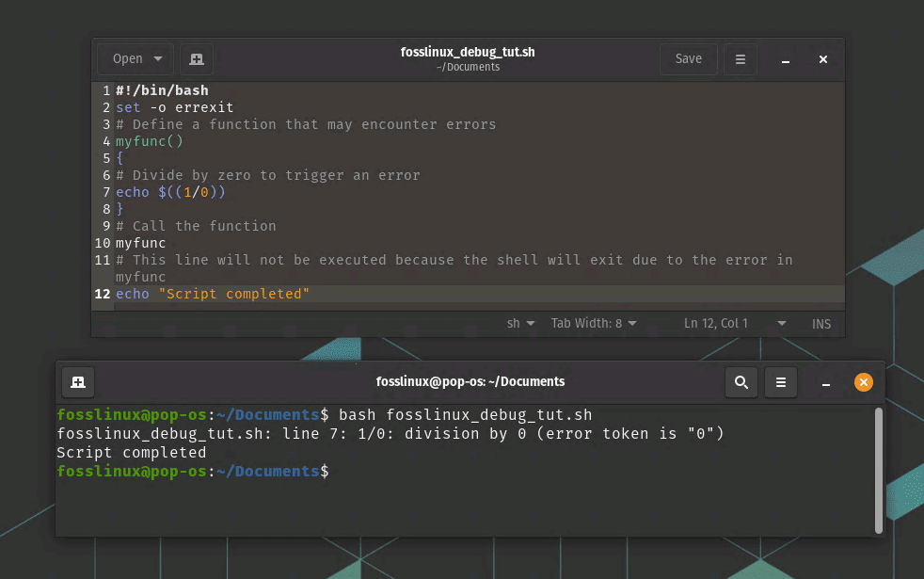Save fosslinux_debug_tut.sh with the Save button
Image resolution: width=924 pixels, height=579 pixels.
(688, 58)
